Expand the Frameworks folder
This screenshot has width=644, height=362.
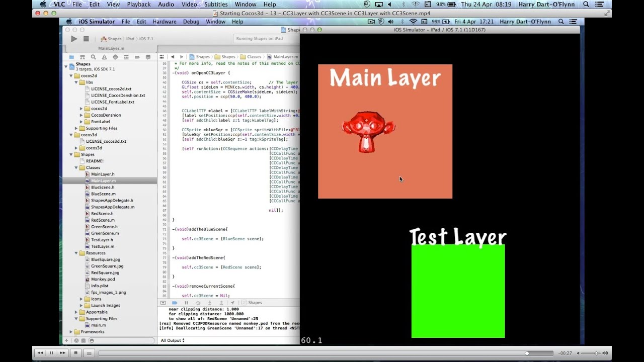point(71,332)
